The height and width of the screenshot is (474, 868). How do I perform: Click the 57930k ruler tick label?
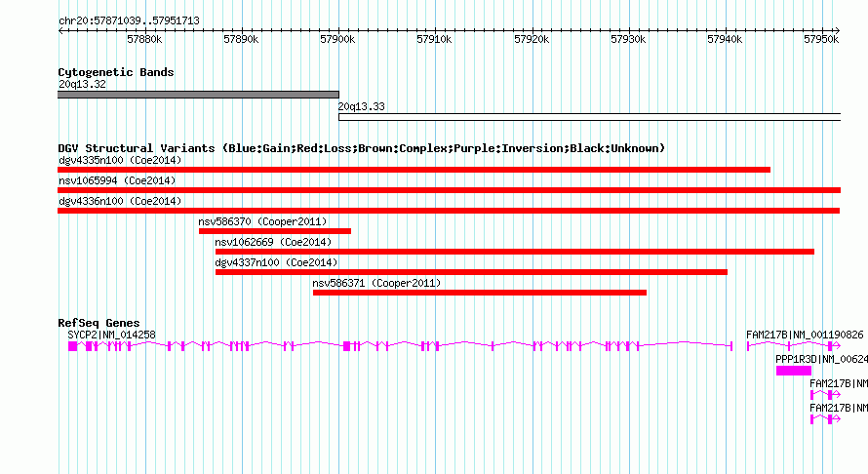(x=628, y=39)
